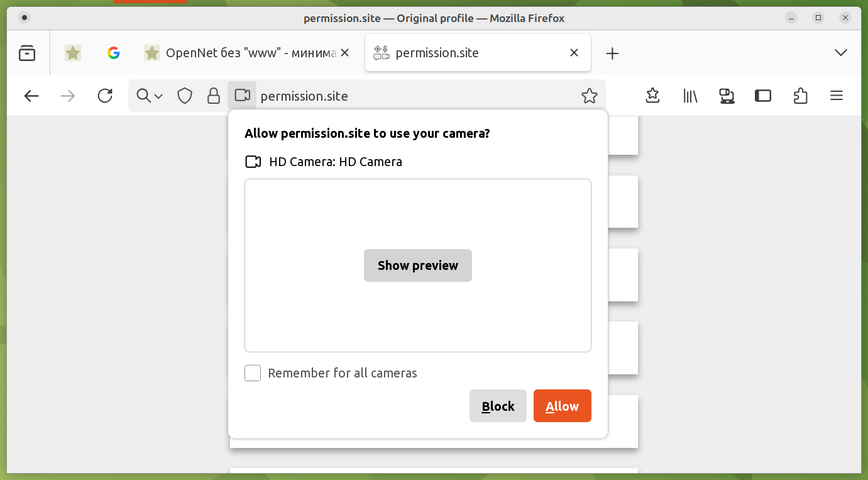Viewport: 868px width, 480px height.
Task: Click the site security padlock icon
Action: point(214,96)
